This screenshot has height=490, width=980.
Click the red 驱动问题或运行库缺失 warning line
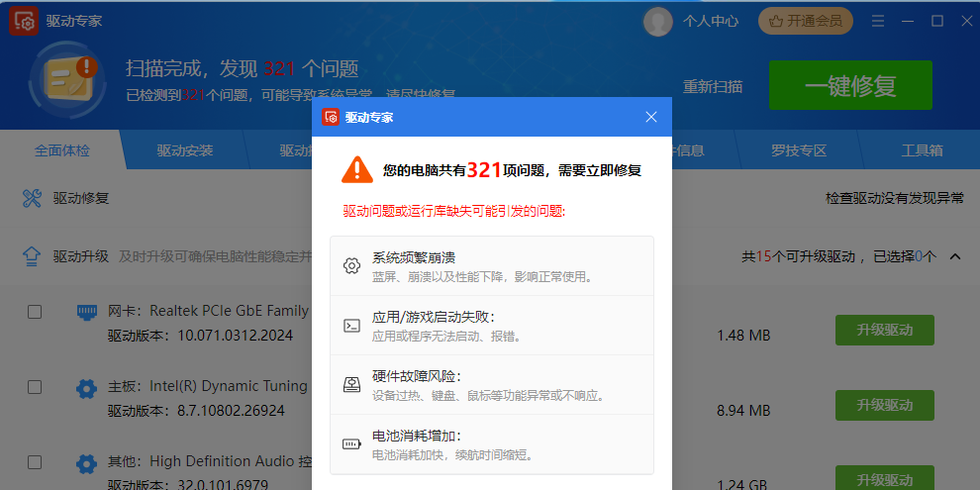click(454, 212)
